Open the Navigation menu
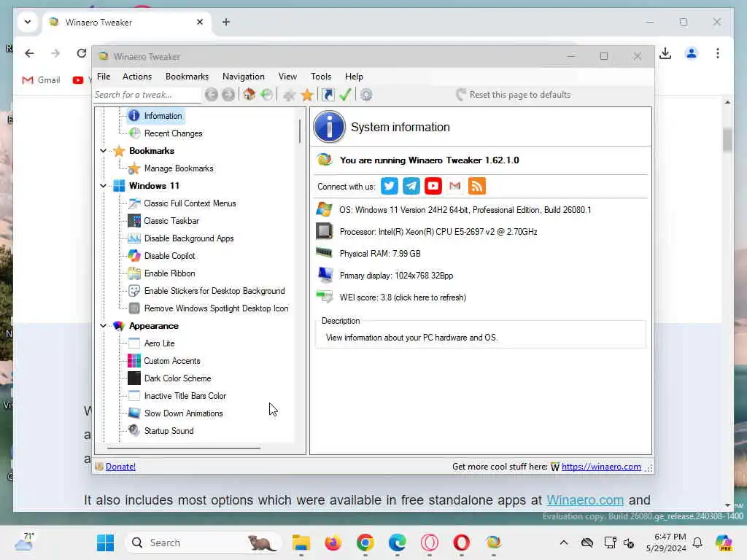This screenshot has height=560, width=747. coord(243,76)
